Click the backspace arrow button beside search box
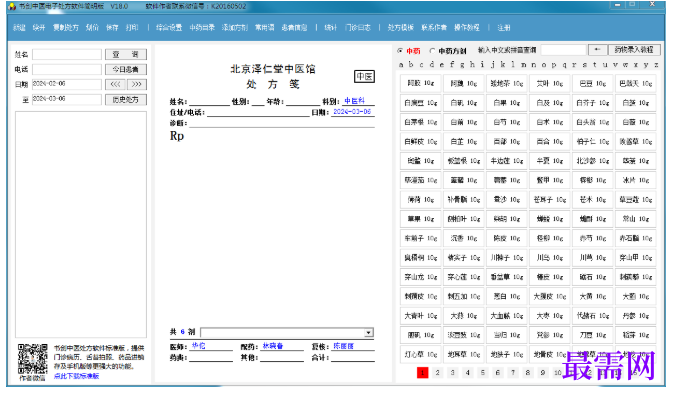Image resolution: width=674 pixels, height=397 pixels. (597, 50)
